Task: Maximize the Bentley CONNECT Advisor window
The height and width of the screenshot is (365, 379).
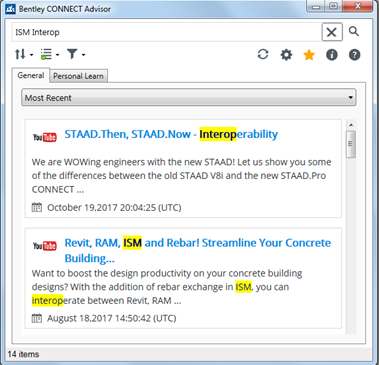Action: [333, 7]
